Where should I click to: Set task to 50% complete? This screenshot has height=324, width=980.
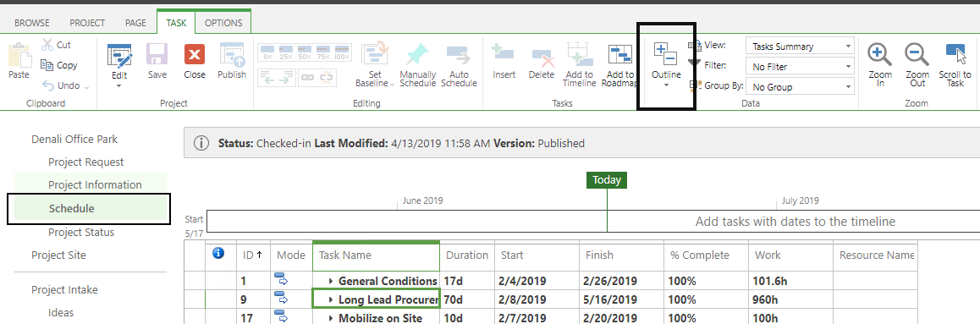305,52
